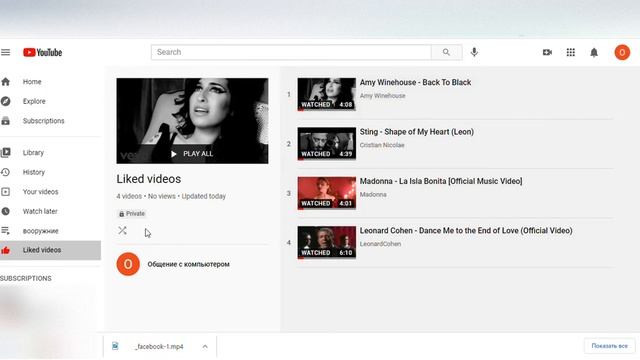Open the Private privacy dropdown
Screen dimensions: 640x360
pos(132,213)
